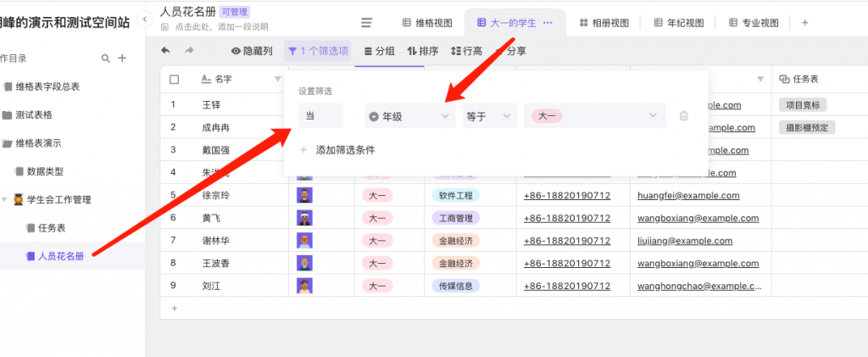868x357 pixels.
Task: Click the undo arrow in toolbar
Action: pos(165,51)
